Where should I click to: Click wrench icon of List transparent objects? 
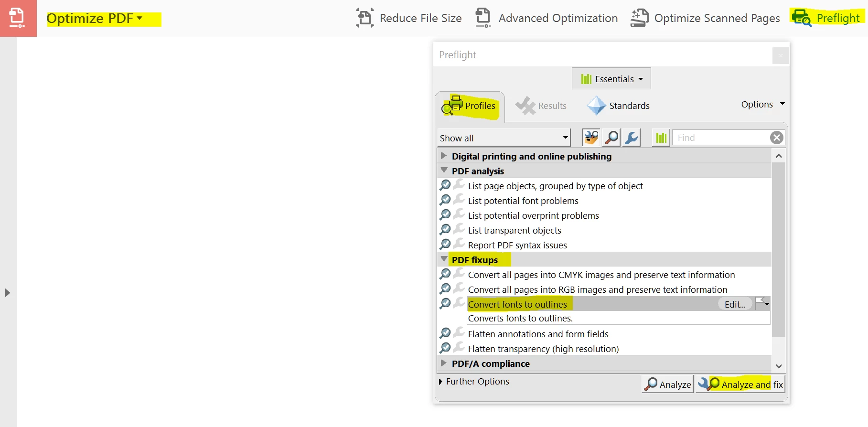tap(459, 229)
